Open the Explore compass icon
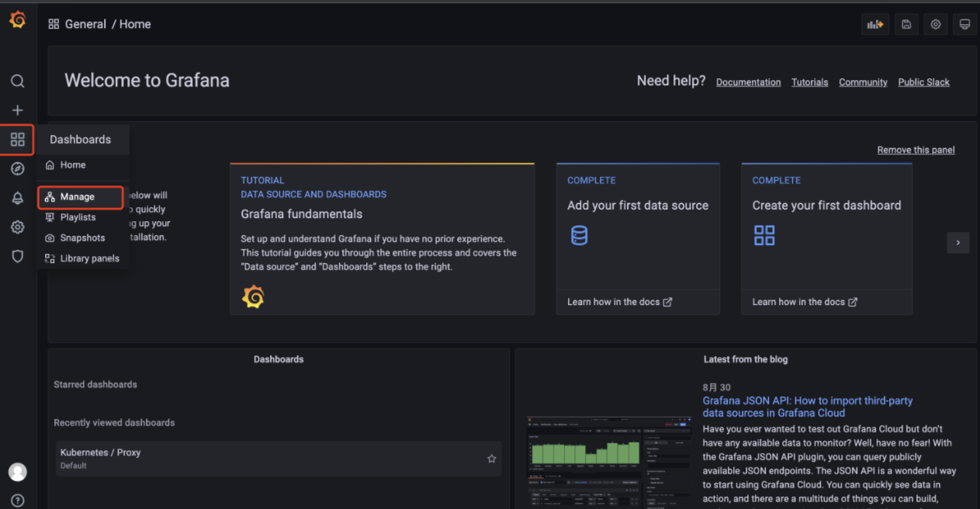The image size is (980, 509). click(x=17, y=169)
